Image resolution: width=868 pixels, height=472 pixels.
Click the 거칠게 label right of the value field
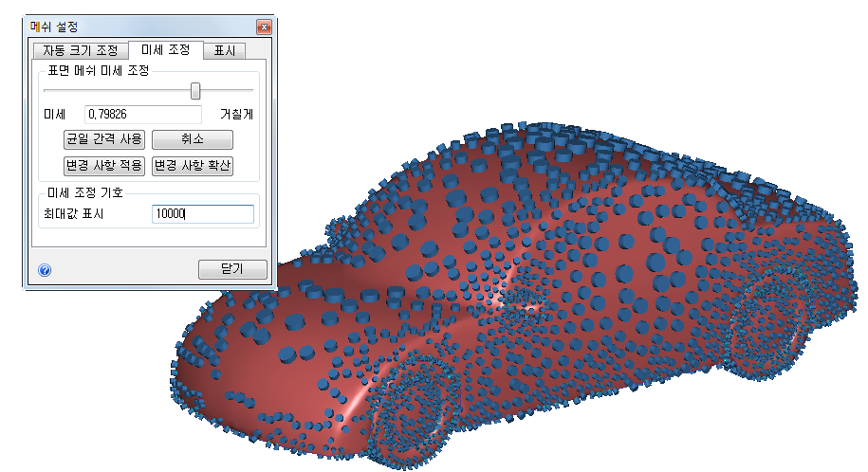coord(236,115)
